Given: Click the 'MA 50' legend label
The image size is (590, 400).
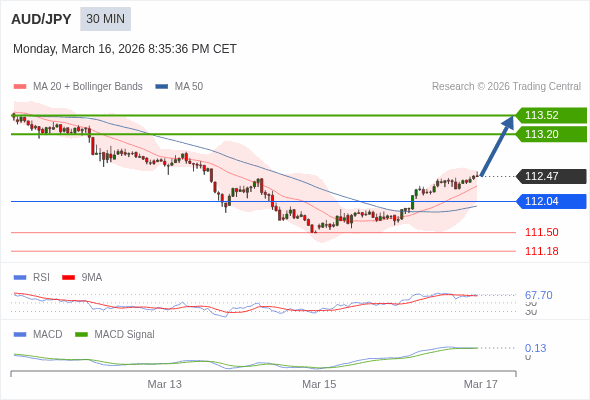Looking at the screenshot, I should [189, 87].
